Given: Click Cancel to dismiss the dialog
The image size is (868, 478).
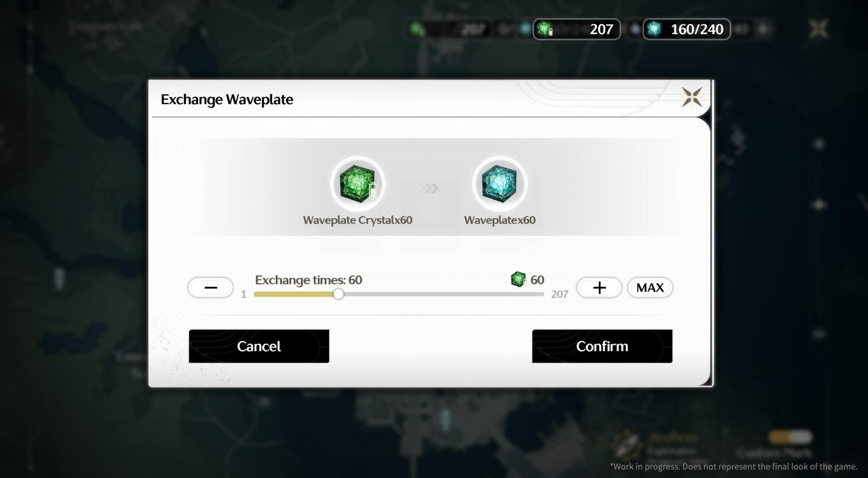Looking at the screenshot, I should pyautogui.click(x=259, y=346).
